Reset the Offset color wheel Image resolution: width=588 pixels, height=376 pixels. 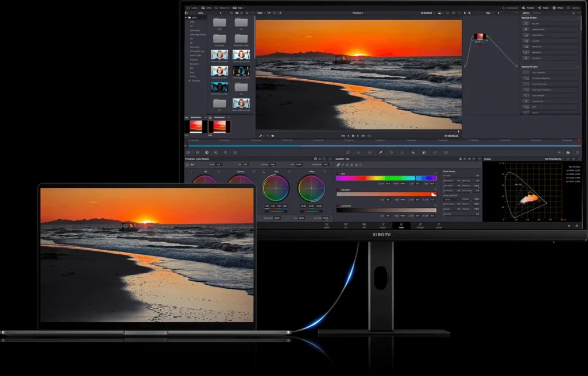325,172
